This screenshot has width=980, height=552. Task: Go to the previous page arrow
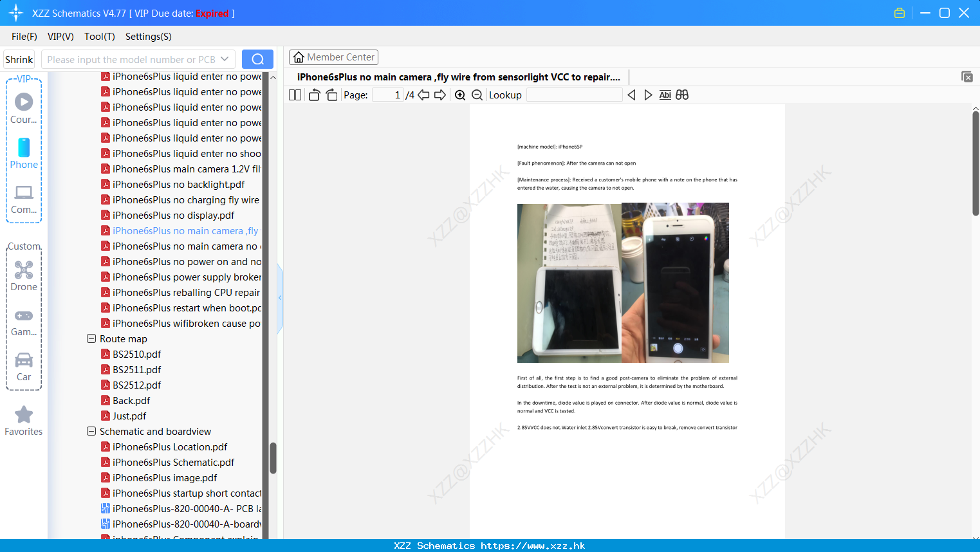point(423,95)
